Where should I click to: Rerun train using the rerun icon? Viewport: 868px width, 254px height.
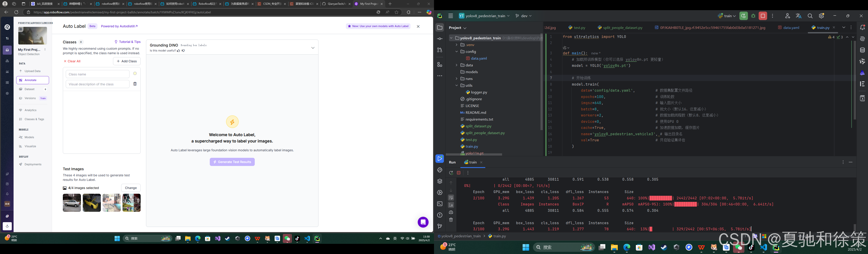(451, 172)
